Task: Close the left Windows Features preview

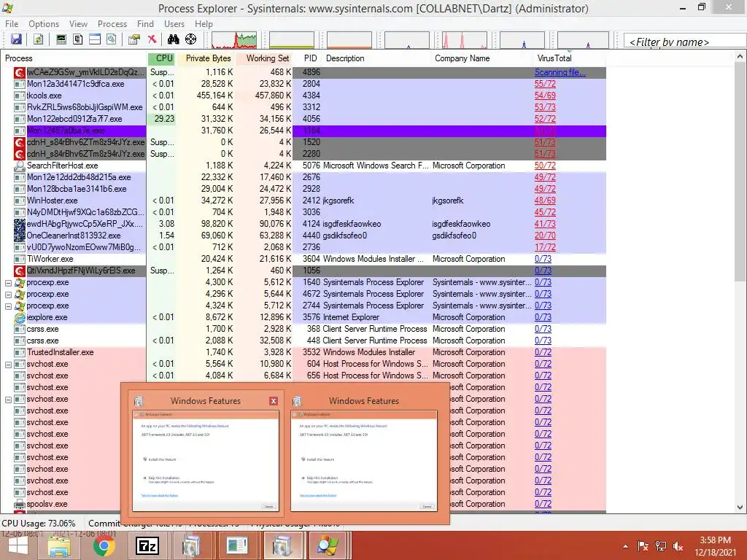Action: (x=274, y=401)
